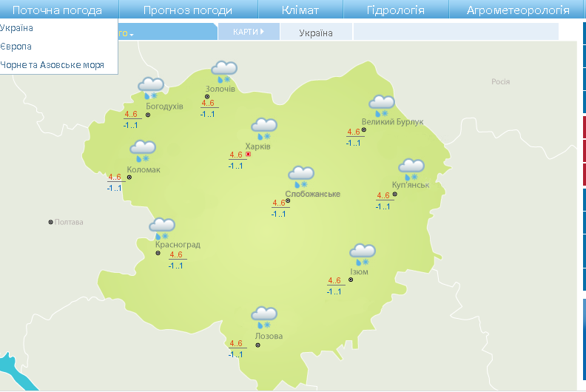Click Красноград day temperature 4..6

coord(176,254)
